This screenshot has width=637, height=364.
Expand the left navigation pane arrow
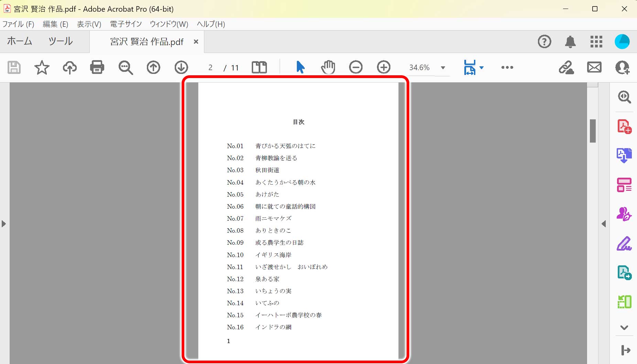(x=4, y=224)
